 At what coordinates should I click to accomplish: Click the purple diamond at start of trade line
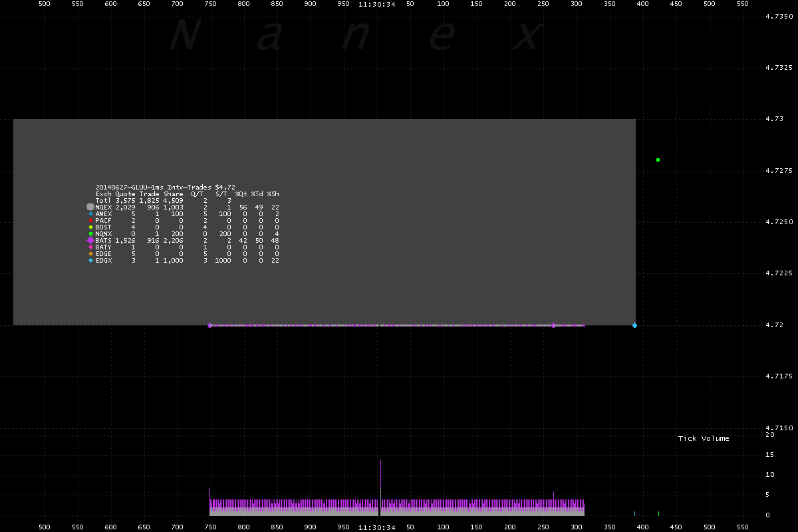pos(210,325)
